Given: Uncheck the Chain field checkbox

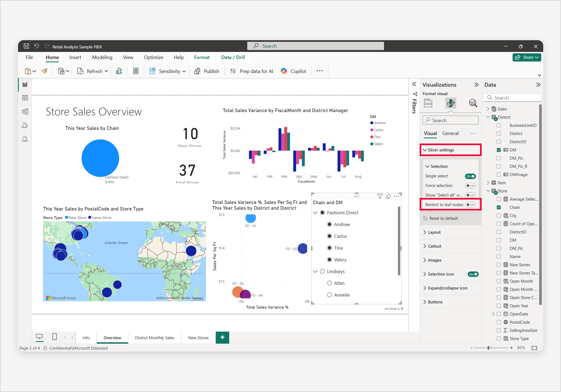Looking at the screenshot, I should tap(499, 207).
